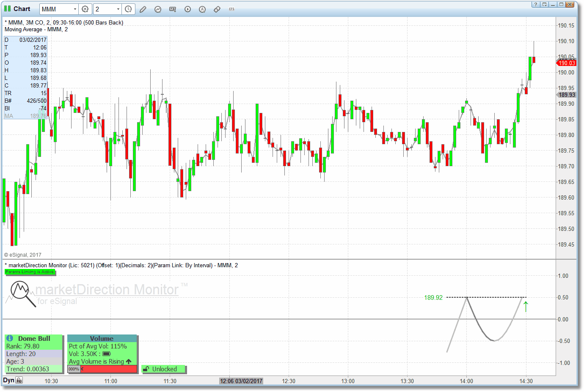This screenshot has height=392, width=584.
Task: Open the alerts circled-A icon
Action: [202, 9]
